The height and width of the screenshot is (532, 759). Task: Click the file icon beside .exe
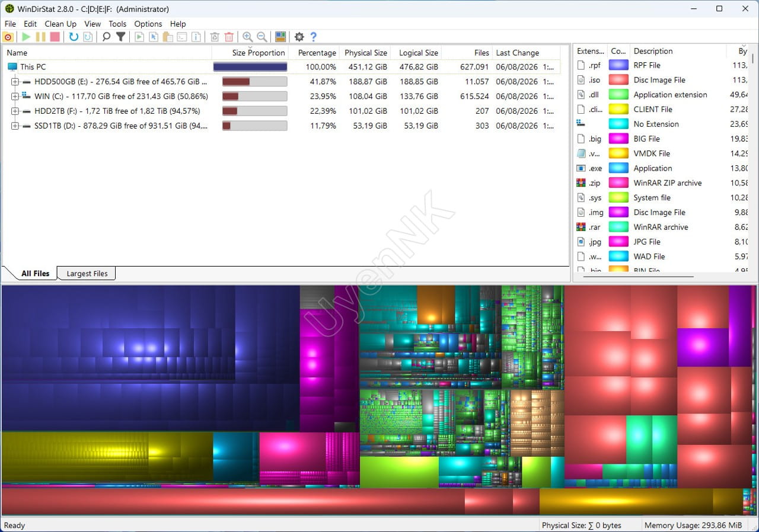pos(581,168)
